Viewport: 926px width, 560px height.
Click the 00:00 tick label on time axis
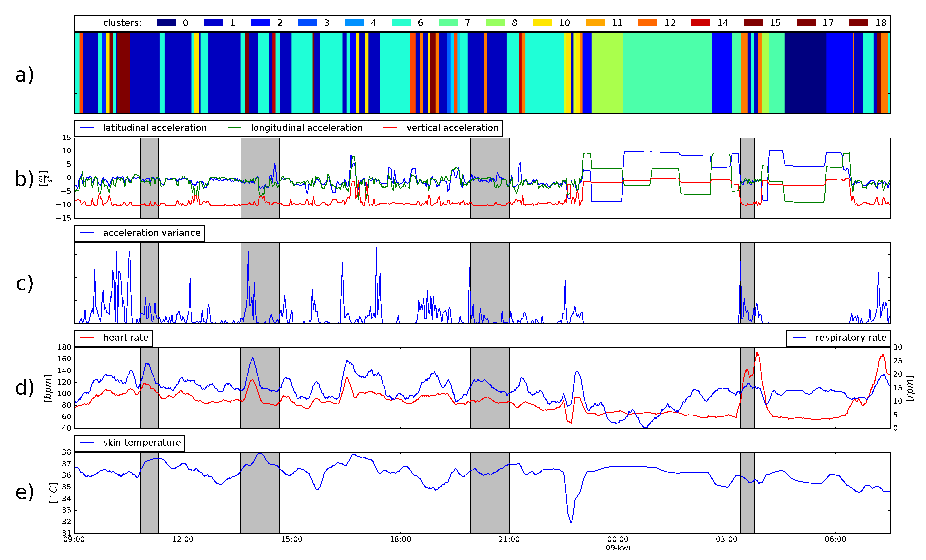[x=617, y=539]
